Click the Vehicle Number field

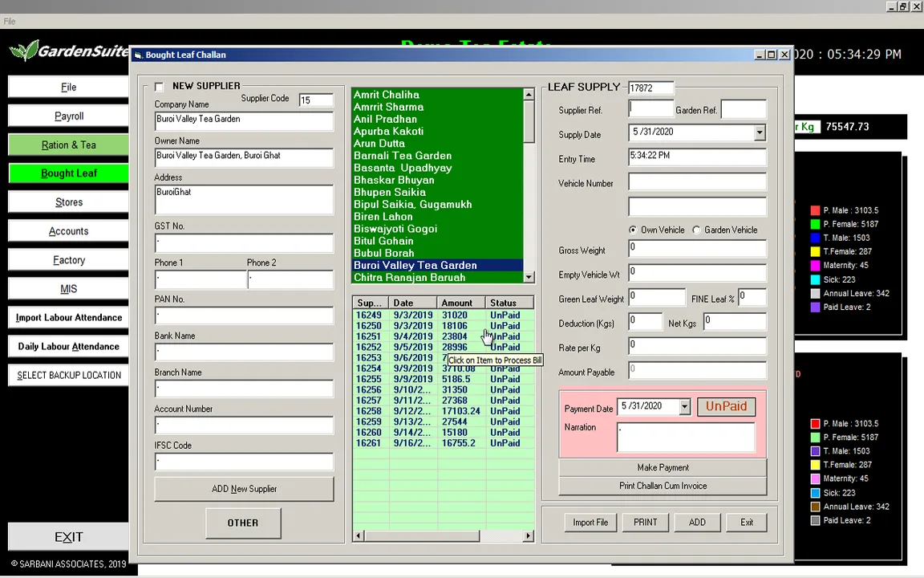point(697,182)
